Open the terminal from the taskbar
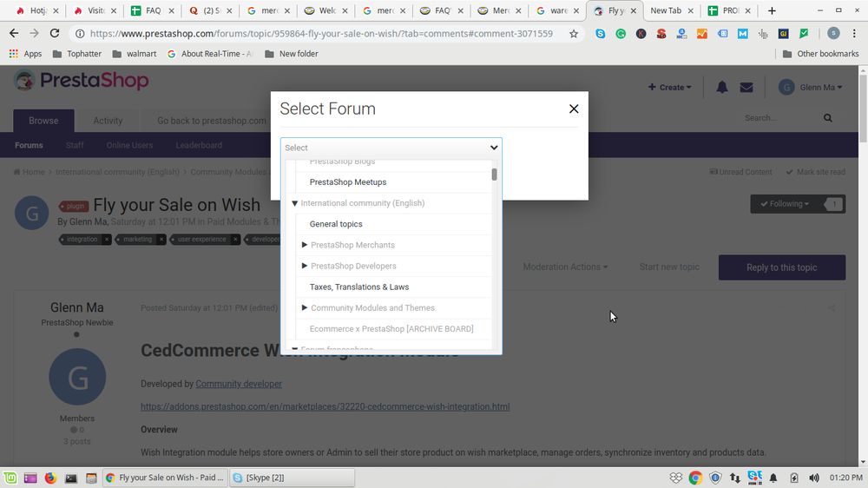This screenshot has height=488, width=868. point(71,478)
